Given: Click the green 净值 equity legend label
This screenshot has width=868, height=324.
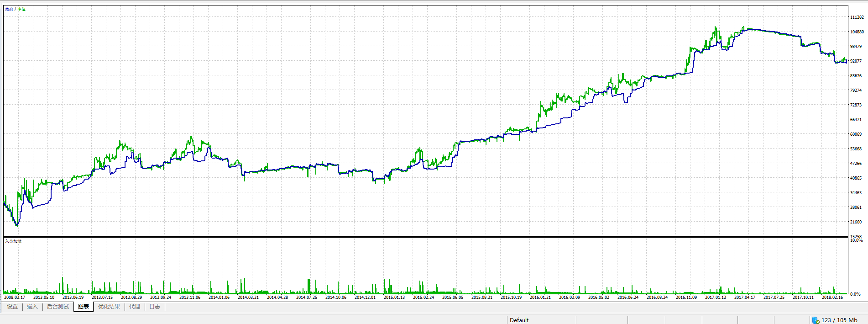Looking at the screenshot, I should coord(21,9).
